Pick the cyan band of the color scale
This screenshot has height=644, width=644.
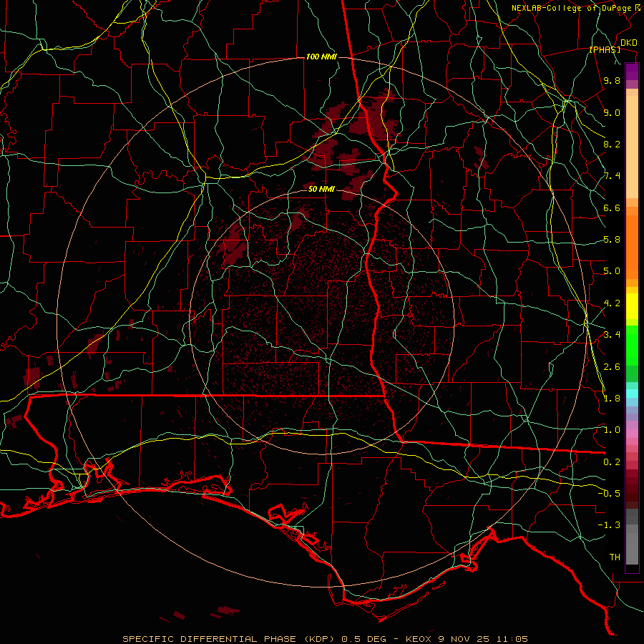[632, 394]
